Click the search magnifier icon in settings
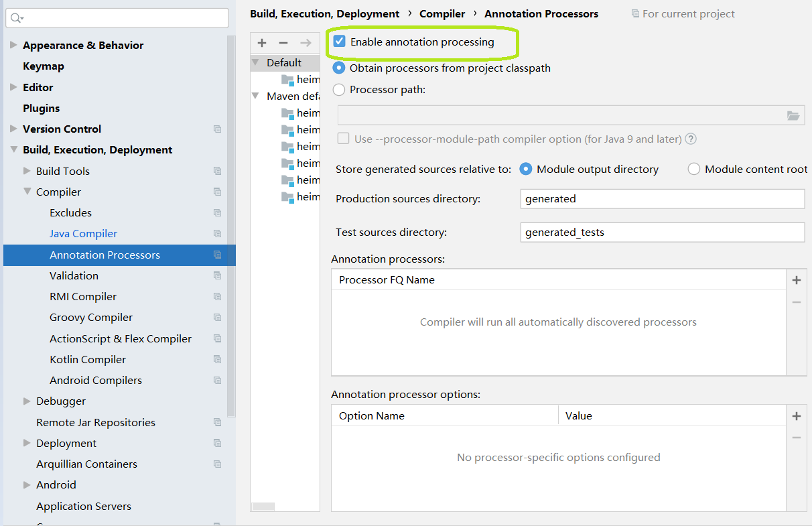 pyautogui.click(x=16, y=18)
